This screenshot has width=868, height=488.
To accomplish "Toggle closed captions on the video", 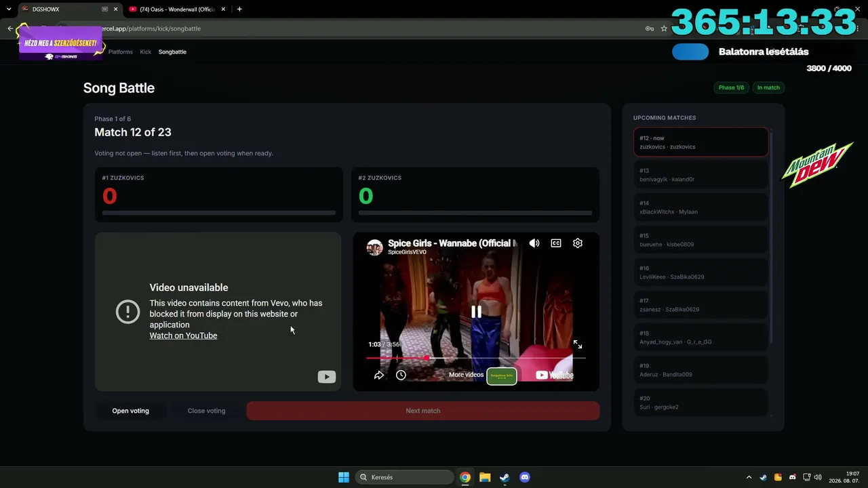I will [x=556, y=243].
